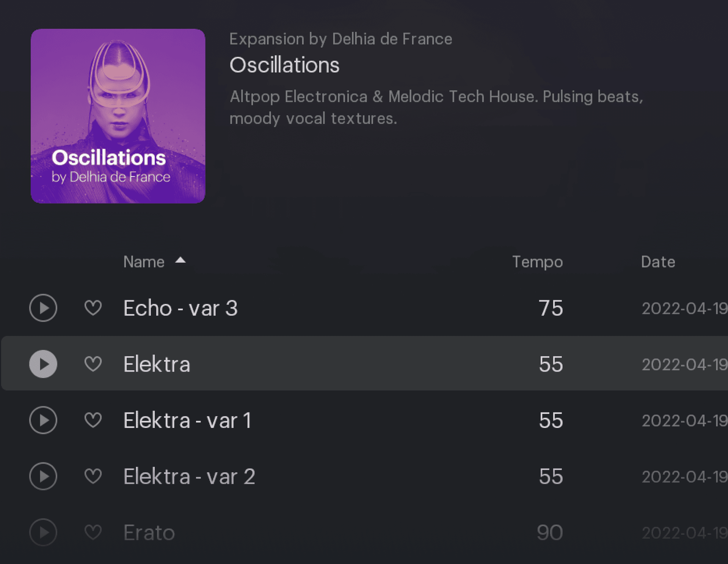Sort the list by the Name column
Viewport: 728px width, 564px height.
point(144,262)
